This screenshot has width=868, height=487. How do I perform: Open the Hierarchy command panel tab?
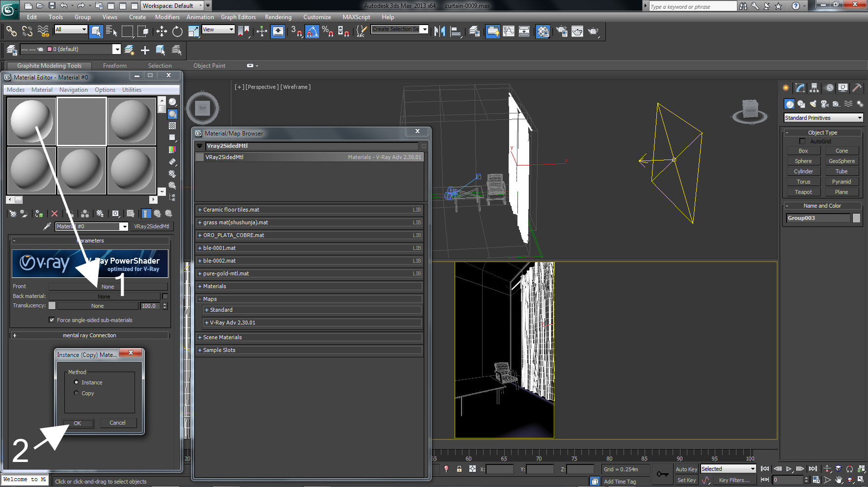point(814,88)
